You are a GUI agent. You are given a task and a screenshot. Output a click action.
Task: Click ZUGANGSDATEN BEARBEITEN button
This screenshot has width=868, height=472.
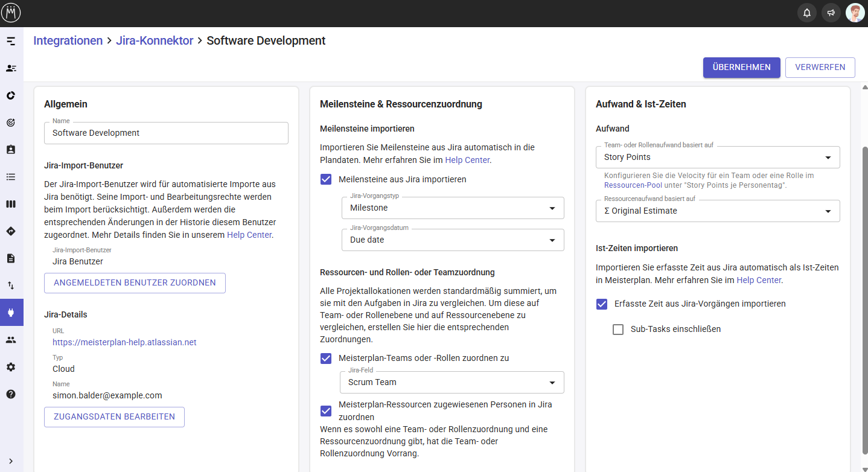[114, 417]
